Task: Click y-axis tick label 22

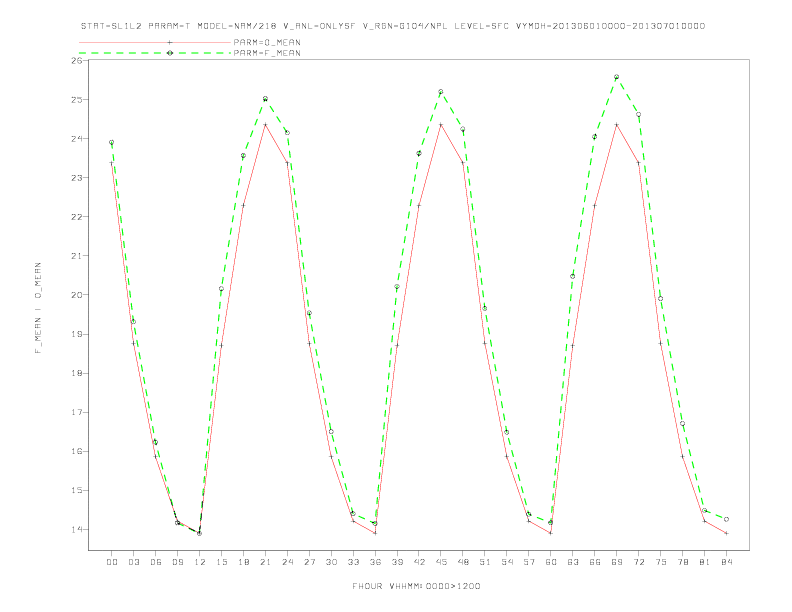Action: pyautogui.click(x=77, y=217)
